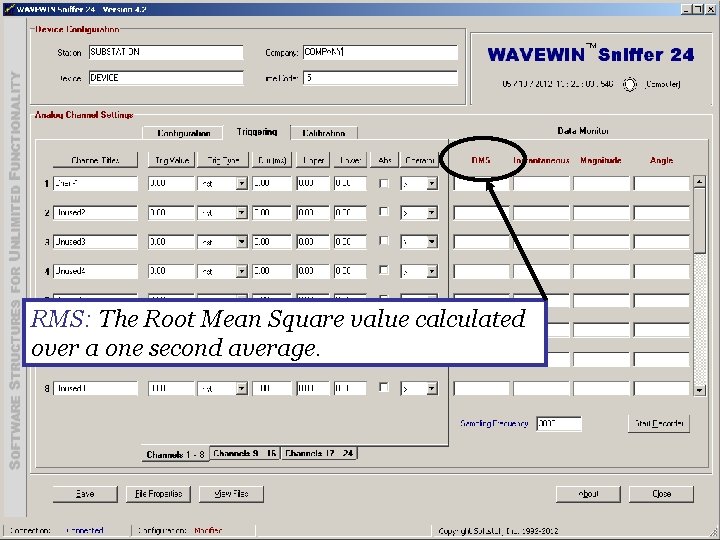Click the Unused4 channel title field
Screen dimensions: 720x540
tap(95, 271)
